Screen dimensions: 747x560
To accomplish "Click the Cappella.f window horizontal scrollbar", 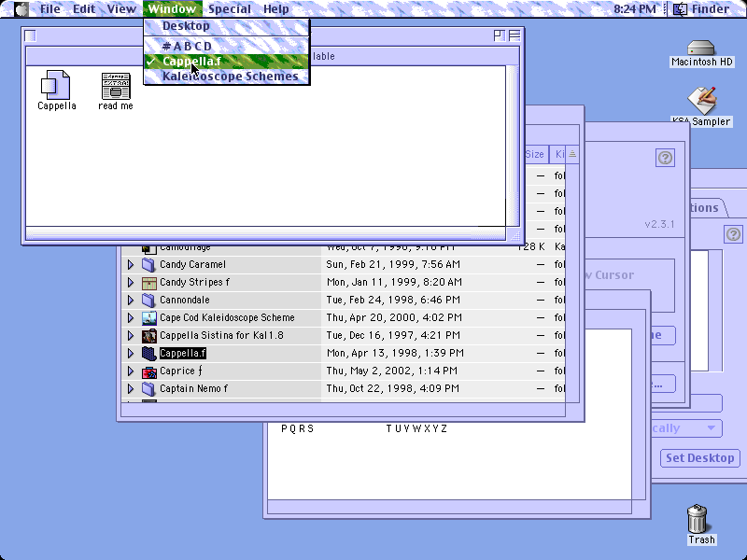I will 265,233.
